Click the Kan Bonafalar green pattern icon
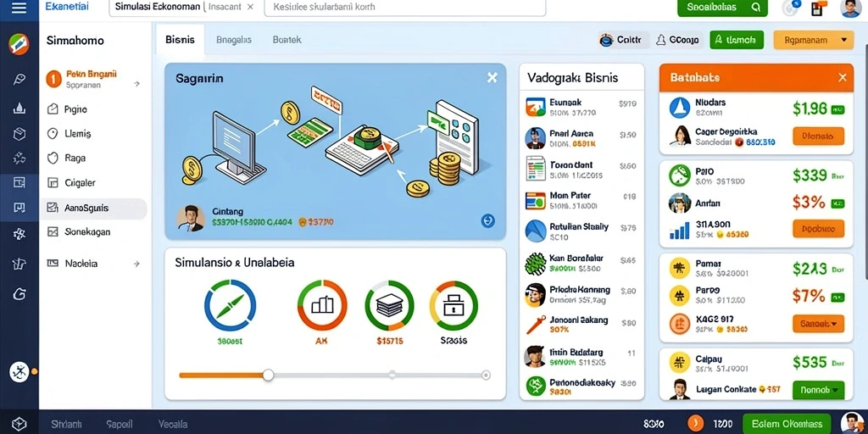This screenshot has height=434, width=868. (536, 264)
